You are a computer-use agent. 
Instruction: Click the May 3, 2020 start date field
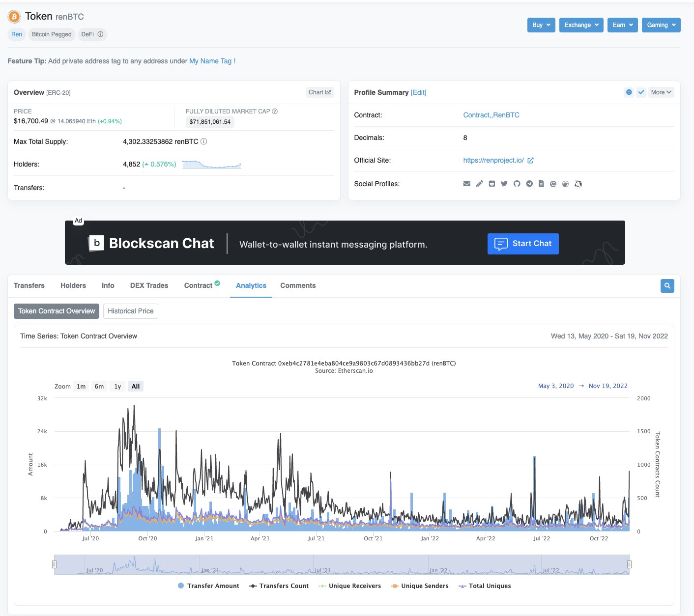[x=556, y=386]
